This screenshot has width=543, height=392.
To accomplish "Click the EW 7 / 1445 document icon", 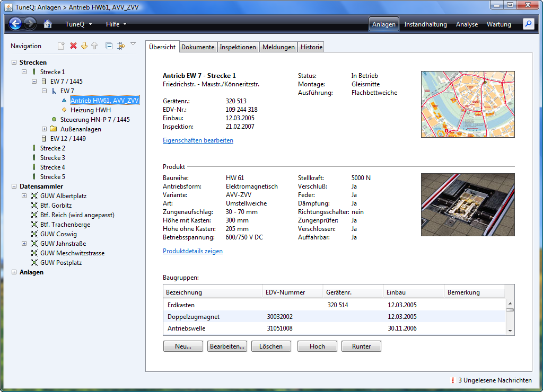I will pos(44,81).
